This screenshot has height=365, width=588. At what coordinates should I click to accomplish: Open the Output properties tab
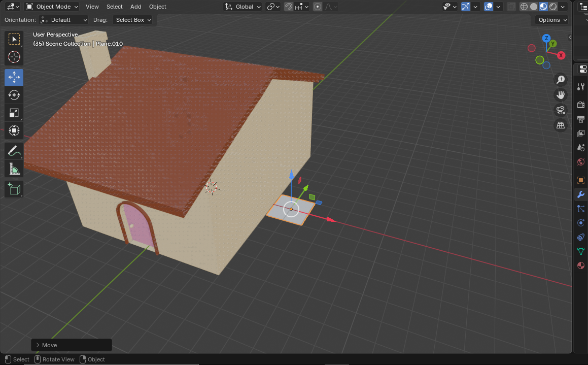(x=581, y=119)
